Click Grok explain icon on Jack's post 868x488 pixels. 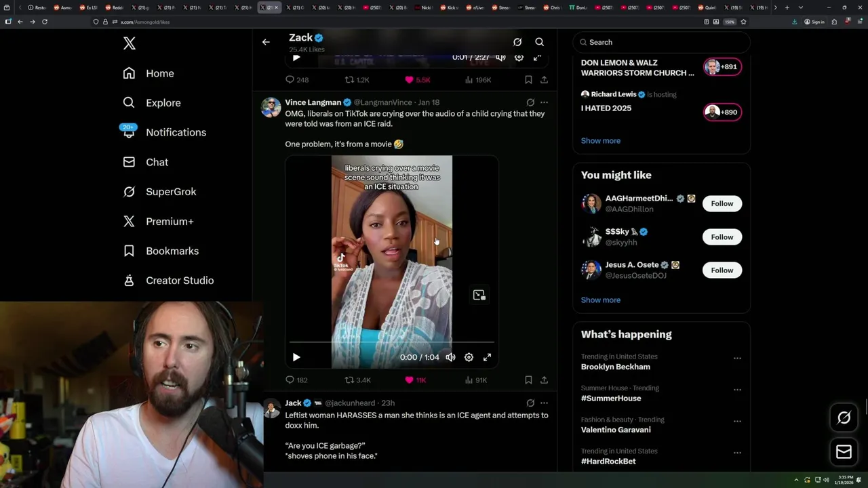[x=530, y=403]
